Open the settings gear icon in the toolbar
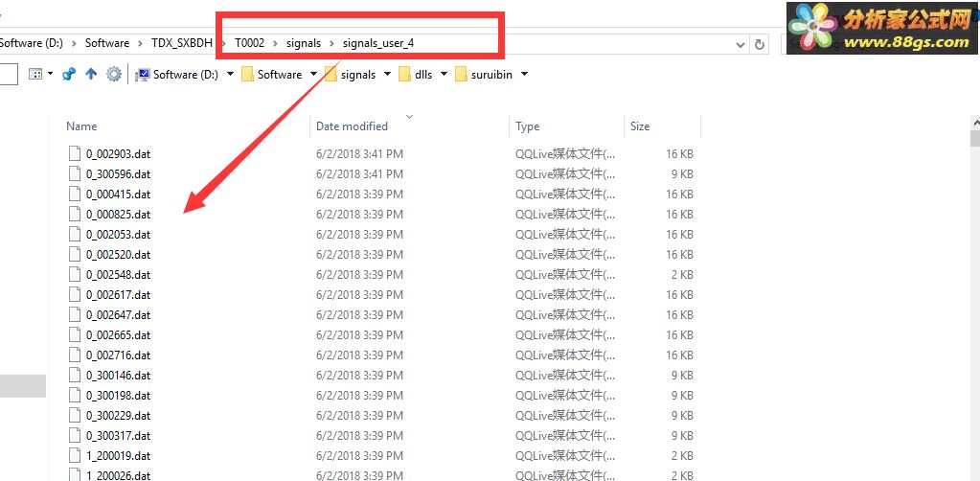The width and height of the screenshot is (980, 481). pos(113,75)
